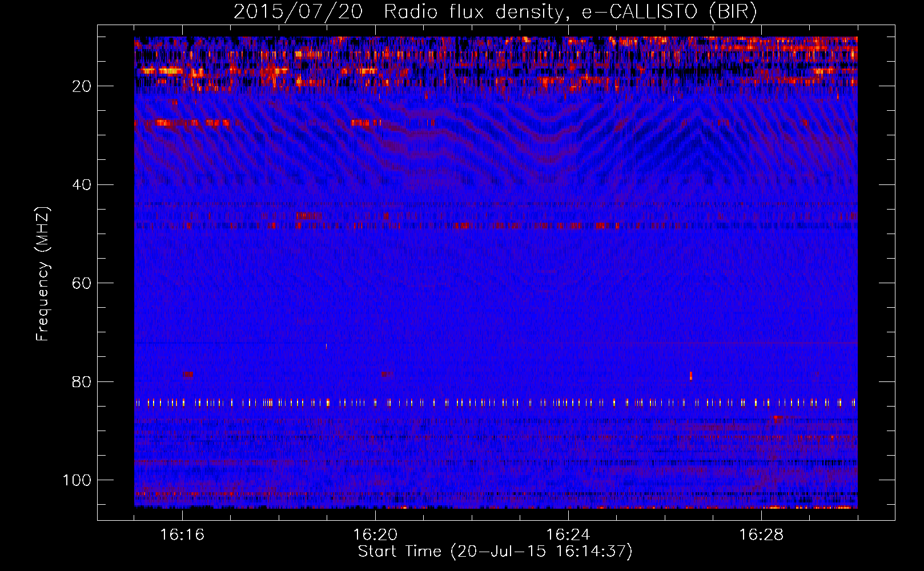This screenshot has width=924, height=571.
Task: Click the 16:24 time tick label
Action: click(x=568, y=535)
